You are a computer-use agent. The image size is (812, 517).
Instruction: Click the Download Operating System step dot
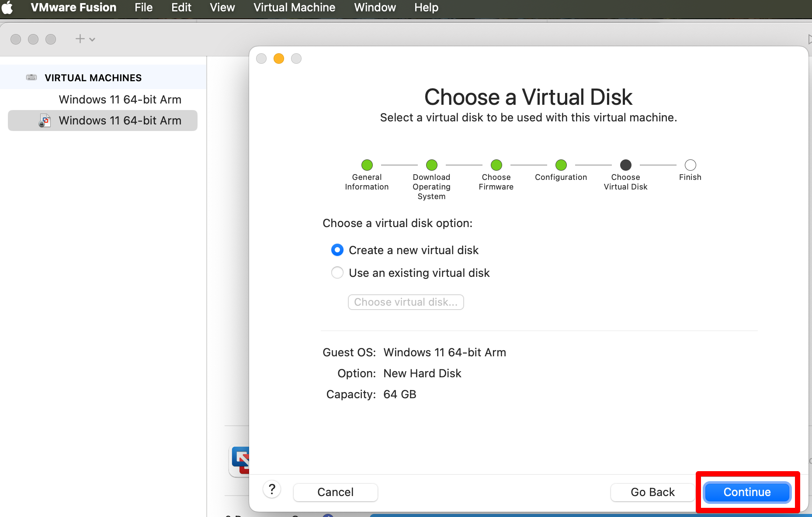point(432,165)
